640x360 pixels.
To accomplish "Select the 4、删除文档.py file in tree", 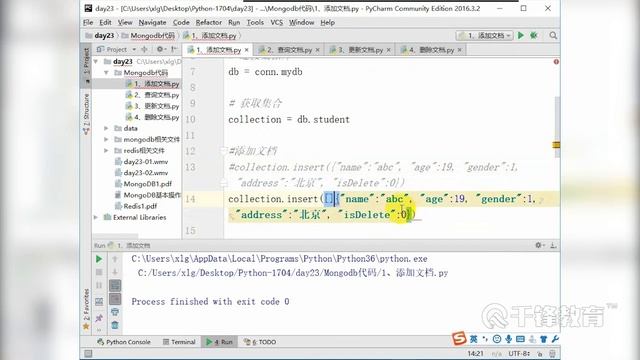I will click(153, 117).
